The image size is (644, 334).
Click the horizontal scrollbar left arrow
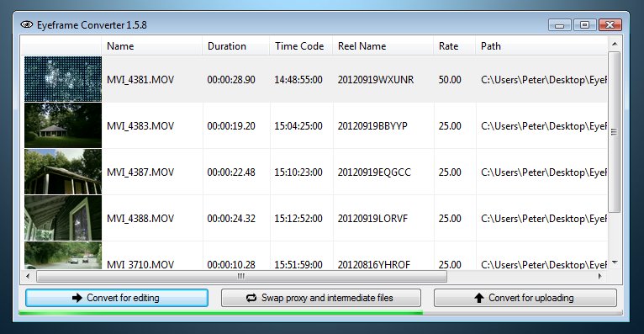(x=28, y=276)
